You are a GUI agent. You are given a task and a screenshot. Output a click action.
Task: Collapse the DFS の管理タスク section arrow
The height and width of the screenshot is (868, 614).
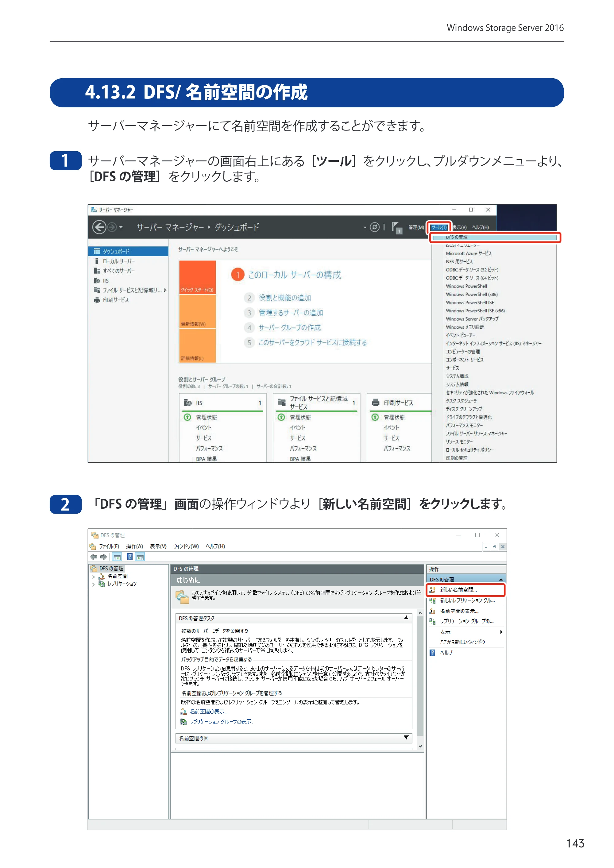[406, 617]
